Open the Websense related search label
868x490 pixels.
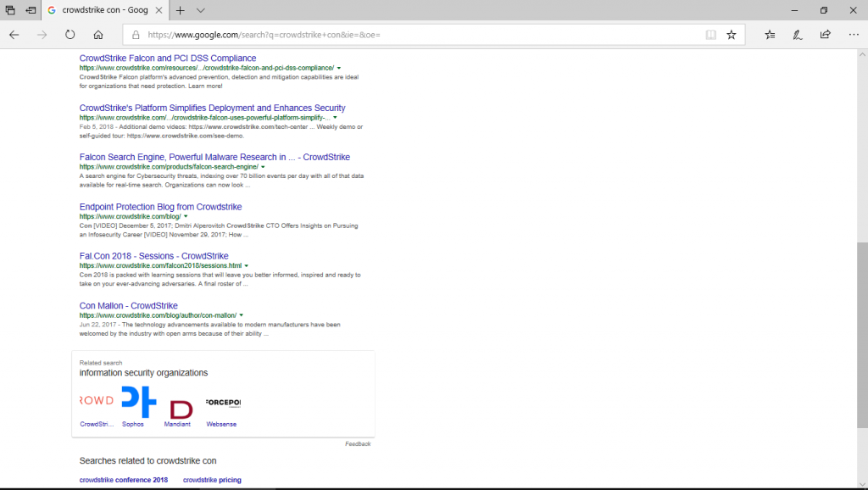point(221,424)
